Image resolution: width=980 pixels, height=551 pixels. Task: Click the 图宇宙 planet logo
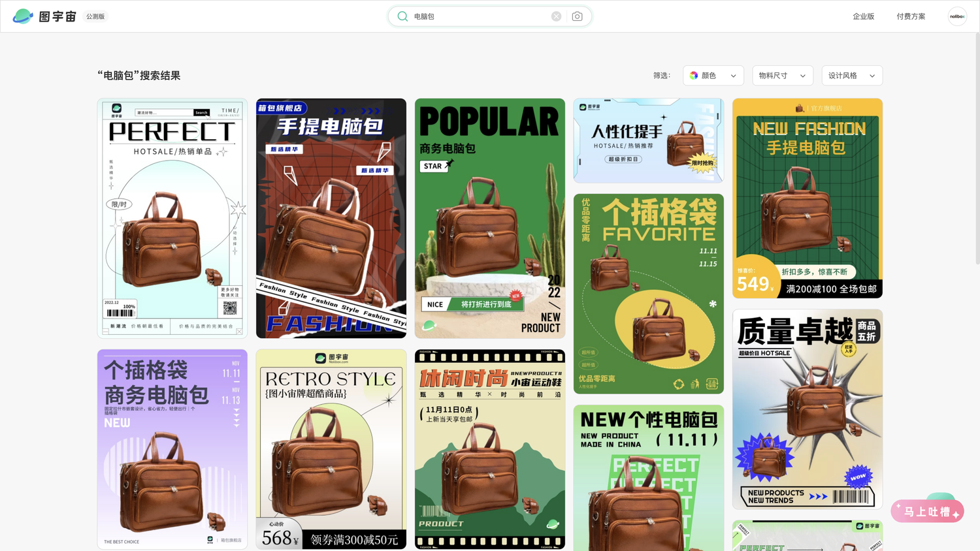click(23, 16)
